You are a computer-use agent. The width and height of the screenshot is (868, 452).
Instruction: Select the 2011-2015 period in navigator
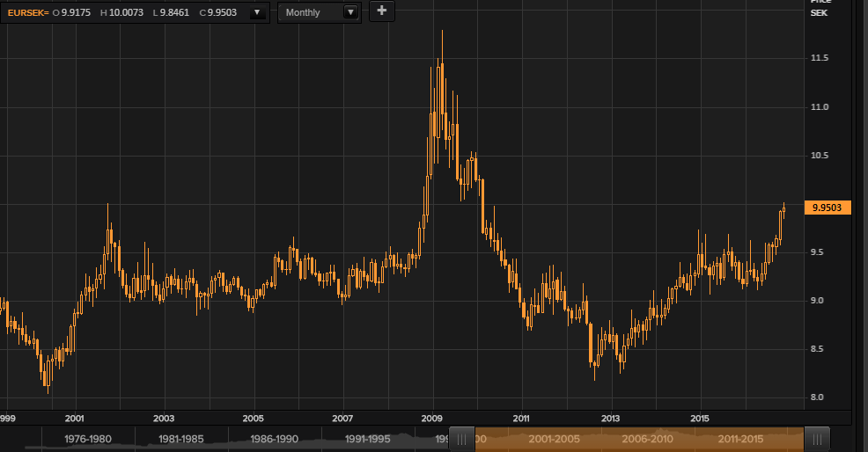coord(740,440)
